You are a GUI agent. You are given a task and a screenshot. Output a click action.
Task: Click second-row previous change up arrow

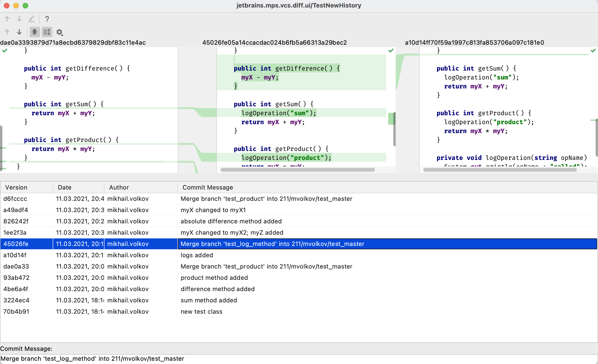coord(7,32)
